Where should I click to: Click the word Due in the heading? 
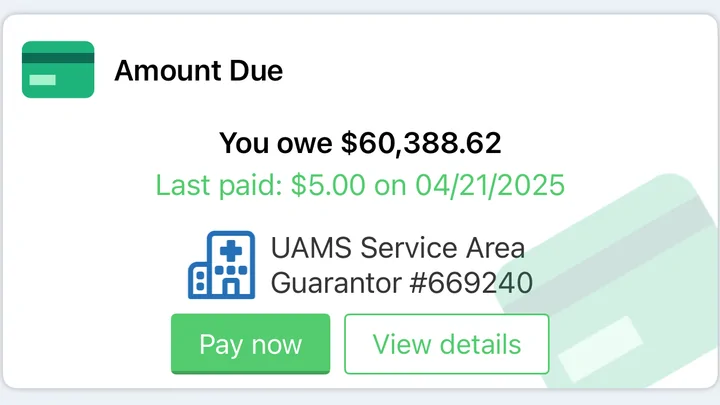click(x=256, y=70)
